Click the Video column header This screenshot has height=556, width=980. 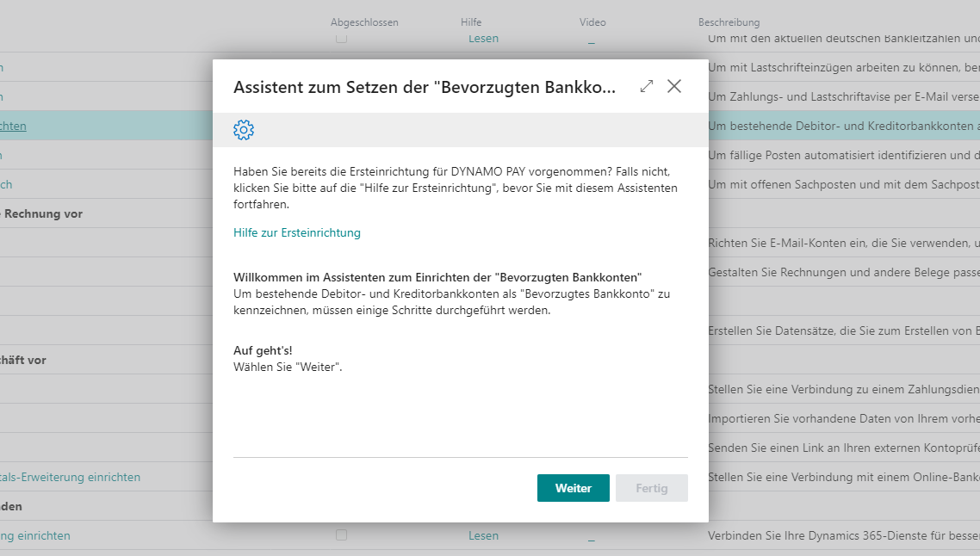coord(592,22)
